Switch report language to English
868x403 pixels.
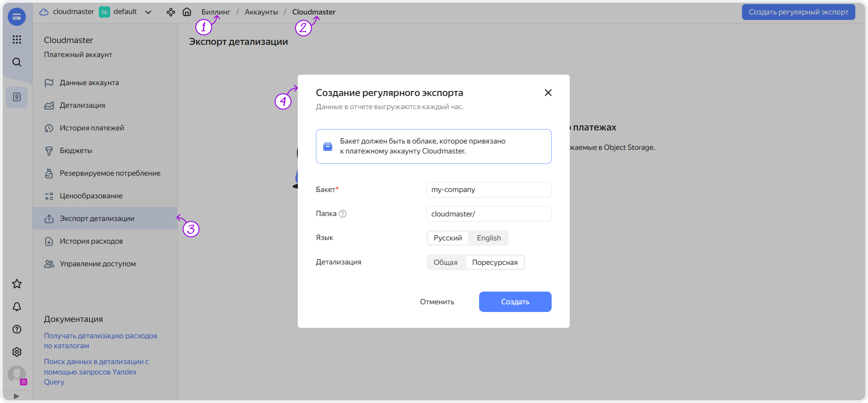(489, 238)
